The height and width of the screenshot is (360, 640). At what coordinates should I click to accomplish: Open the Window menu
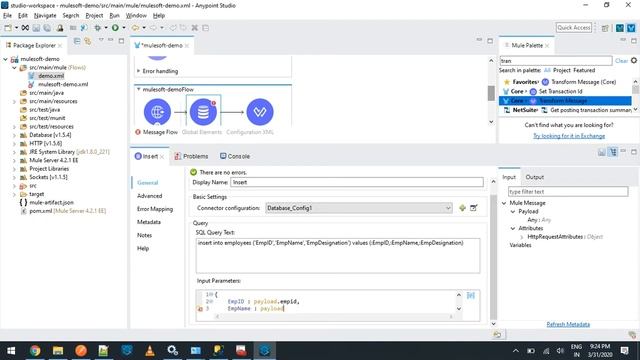coord(136,16)
